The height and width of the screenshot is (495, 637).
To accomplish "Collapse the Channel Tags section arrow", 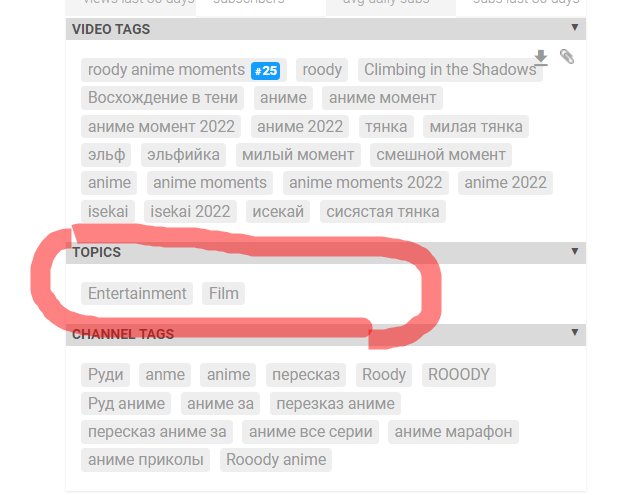I will pos(574,332).
